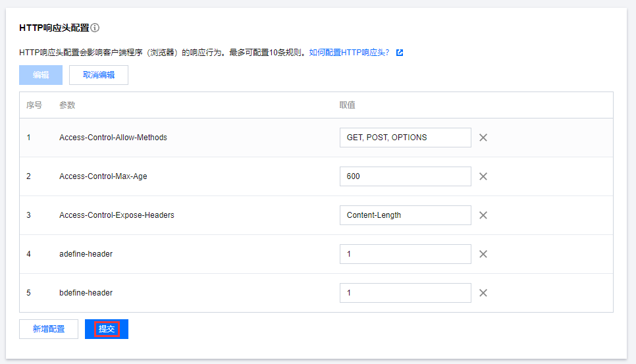Remove the adefine-header row

tap(483, 254)
